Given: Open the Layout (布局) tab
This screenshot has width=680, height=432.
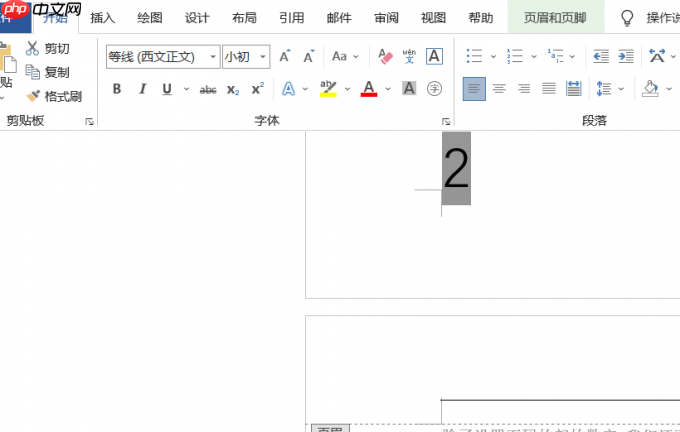Looking at the screenshot, I should click(x=244, y=18).
